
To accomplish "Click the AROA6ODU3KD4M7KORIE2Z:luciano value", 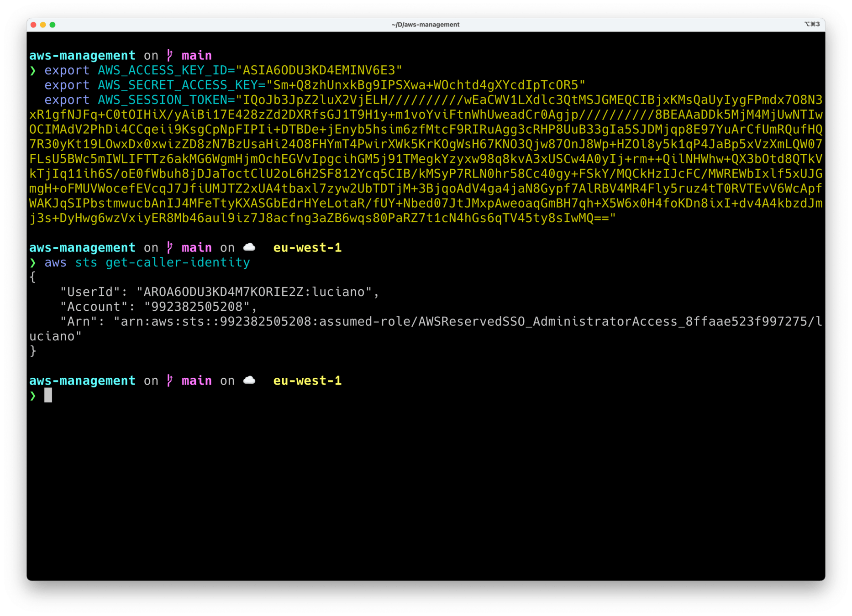I will coord(254,292).
